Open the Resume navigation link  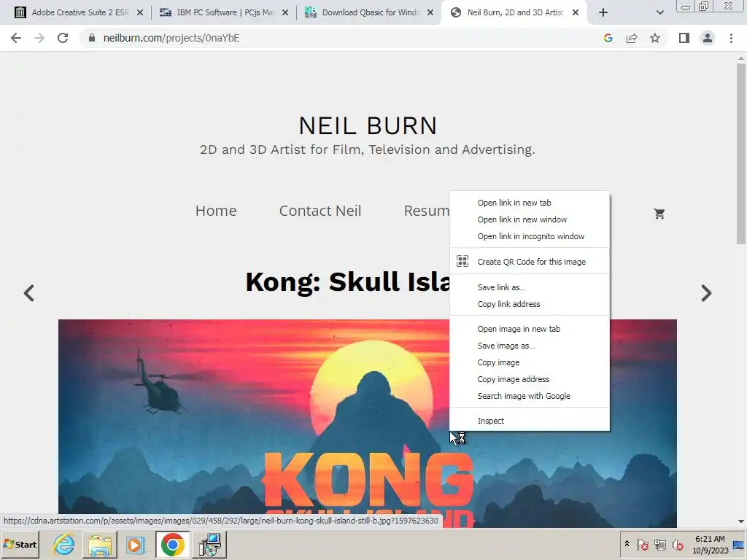[x=426, y=211]
